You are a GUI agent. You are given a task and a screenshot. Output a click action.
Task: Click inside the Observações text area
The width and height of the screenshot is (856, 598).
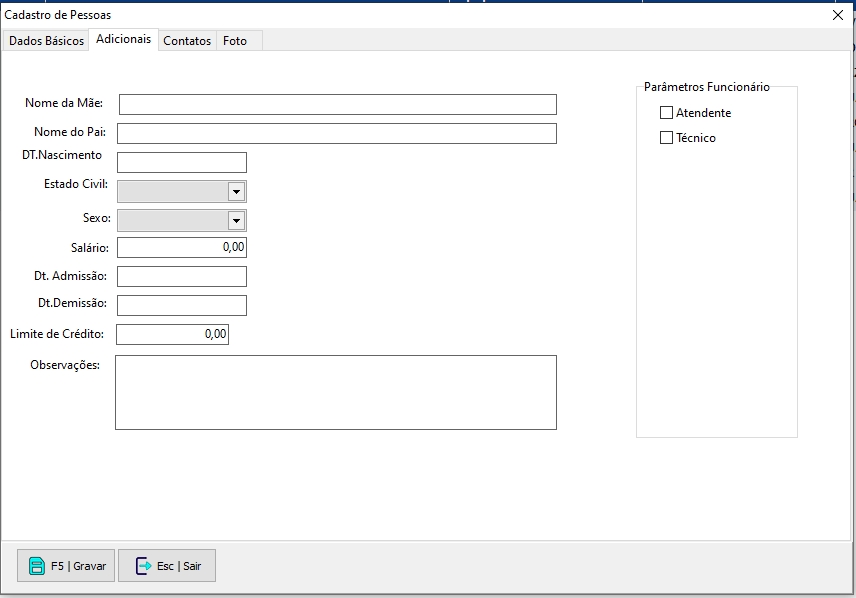click(x=335, y=392)
